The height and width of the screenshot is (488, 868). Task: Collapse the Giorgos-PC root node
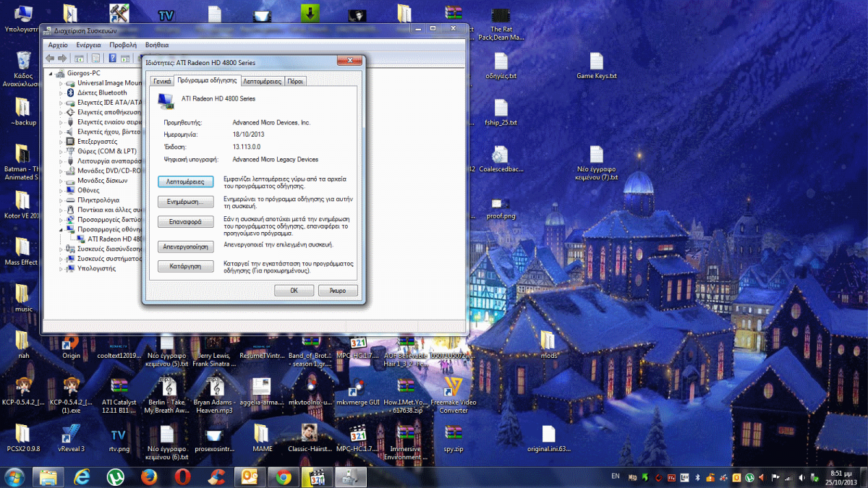coord(51,73)
